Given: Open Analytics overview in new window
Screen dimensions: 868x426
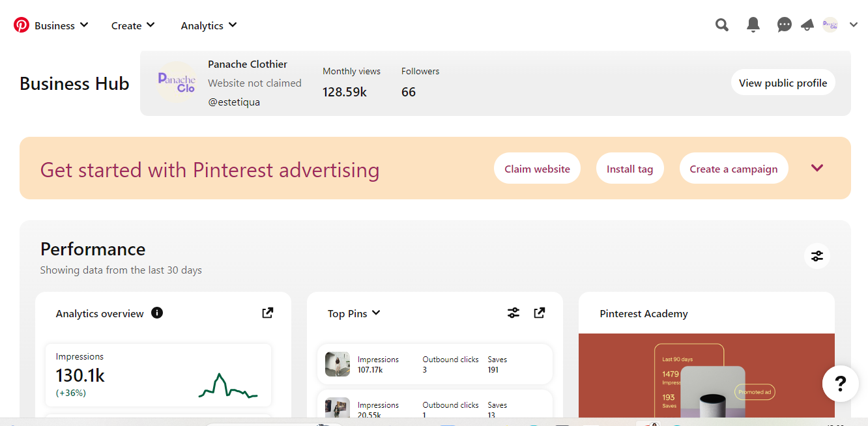Looking at the screenshot, I should 267,313.
